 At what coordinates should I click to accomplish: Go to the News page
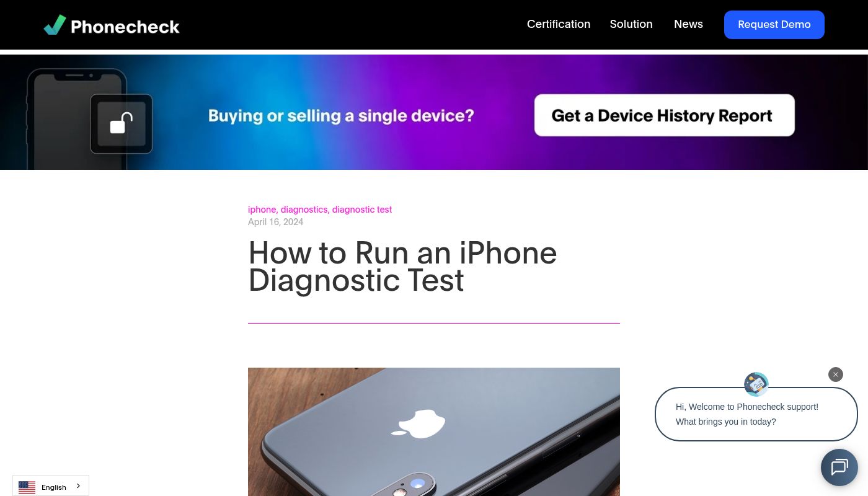688,24
